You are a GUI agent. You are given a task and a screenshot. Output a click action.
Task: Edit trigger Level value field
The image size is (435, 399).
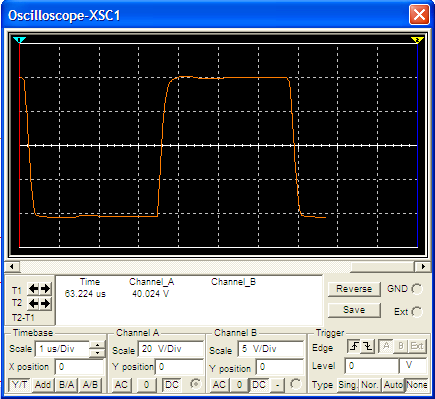click(x=372, y=366)
